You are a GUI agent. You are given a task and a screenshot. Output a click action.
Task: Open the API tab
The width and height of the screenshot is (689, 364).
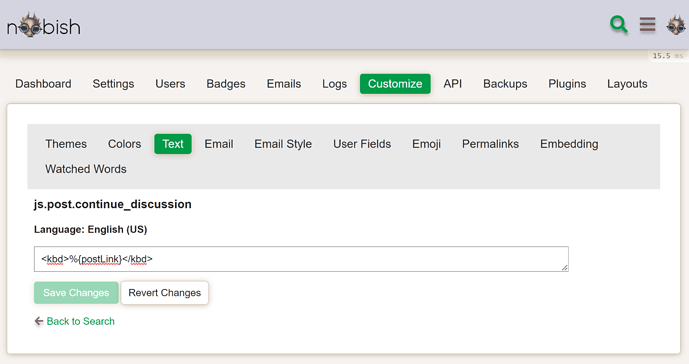click(453, 84)
